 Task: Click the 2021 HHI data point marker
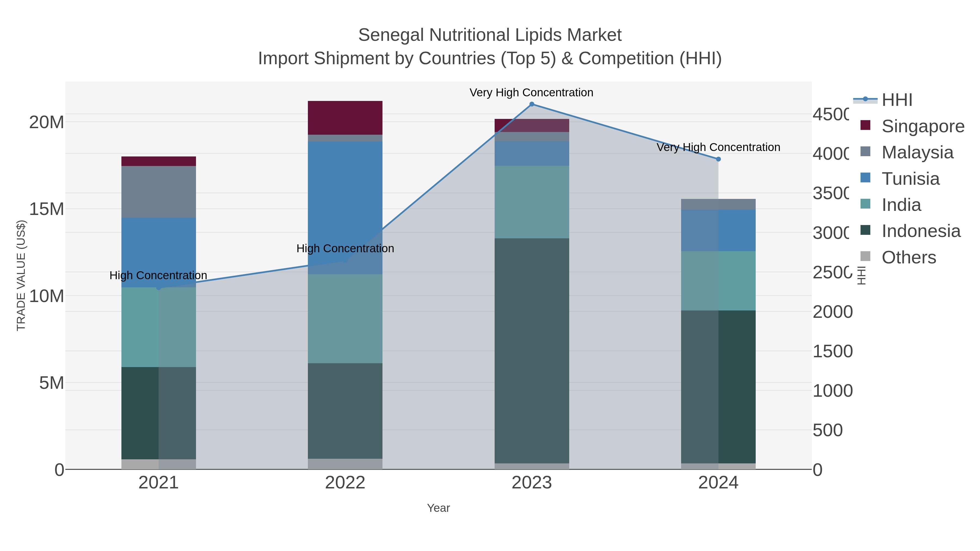159,288
